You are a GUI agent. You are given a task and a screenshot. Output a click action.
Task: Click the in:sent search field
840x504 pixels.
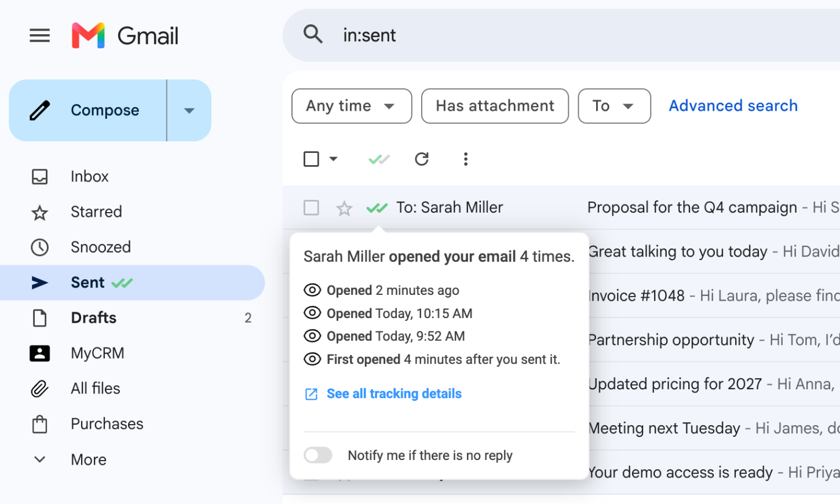coord(369,35)
